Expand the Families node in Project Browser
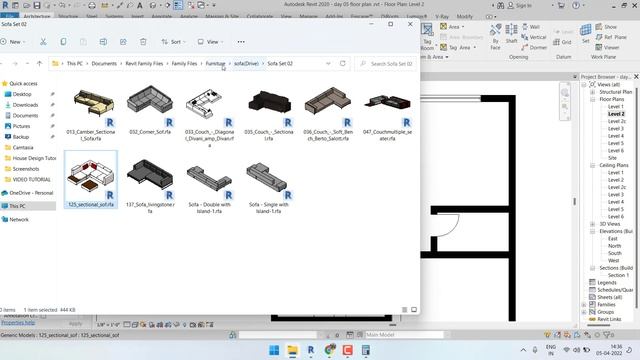 coord(584,304)
